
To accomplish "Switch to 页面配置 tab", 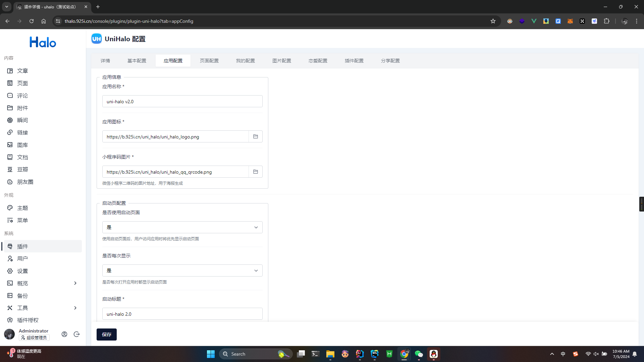I will (x=209, y=61).
